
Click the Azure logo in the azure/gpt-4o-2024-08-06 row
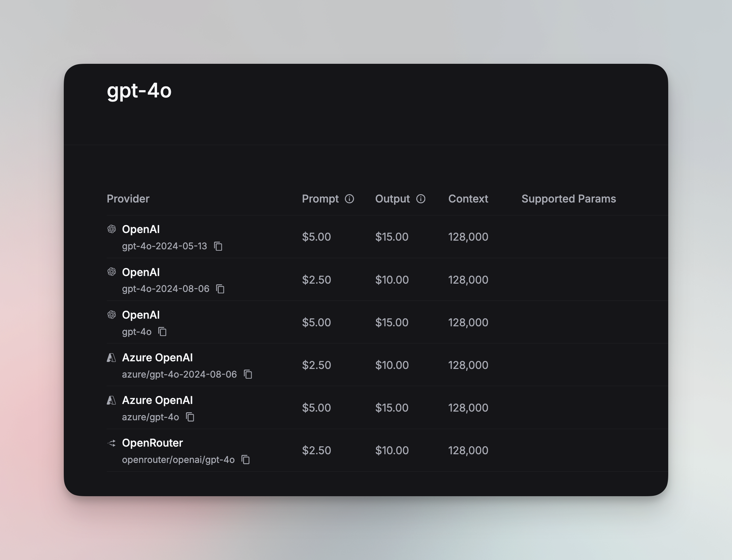(111, 357)
